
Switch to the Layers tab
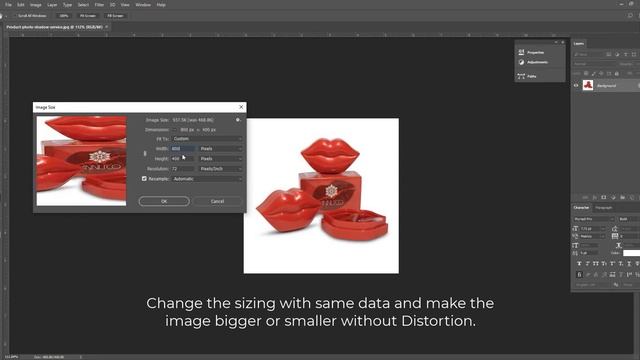click(578, 43)
